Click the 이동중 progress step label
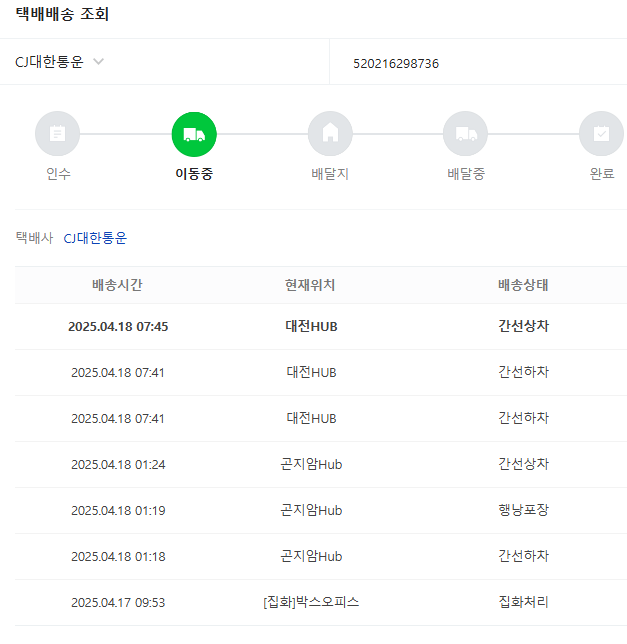Screen dimensions: 627x644 click(194, 174)
